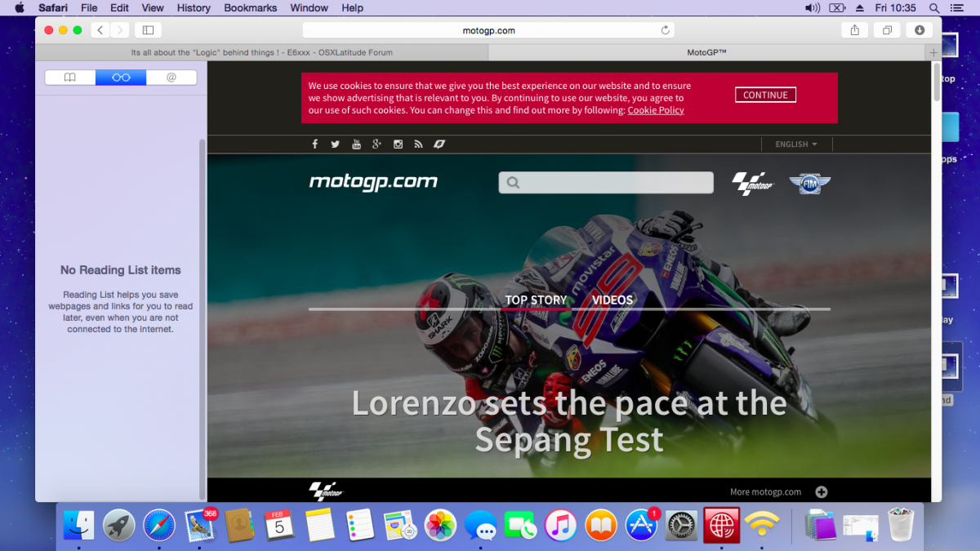This screenshot has width=980, height=551.
Task: Open the Bookmarks menu
Action: (251, 8)
